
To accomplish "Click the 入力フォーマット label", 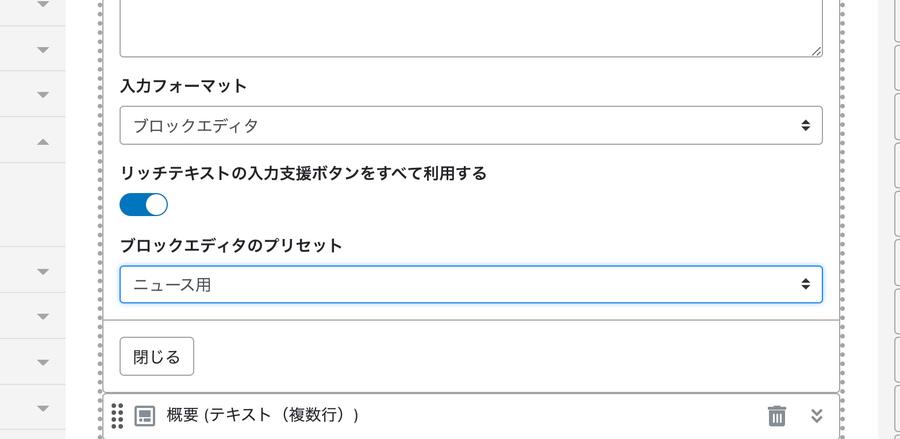I will pos(183,86).
